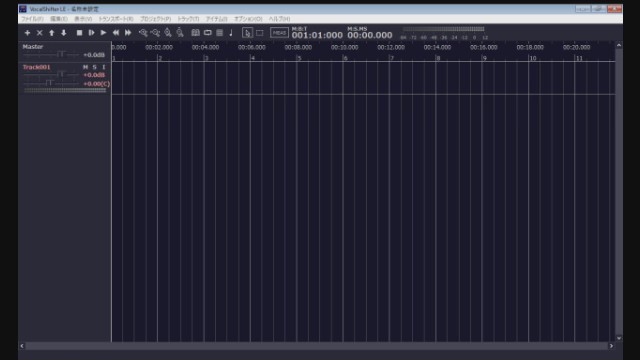Toggle the metronome note icon
The height and width of the screenshot is (360, 640).
click(231, 33)
